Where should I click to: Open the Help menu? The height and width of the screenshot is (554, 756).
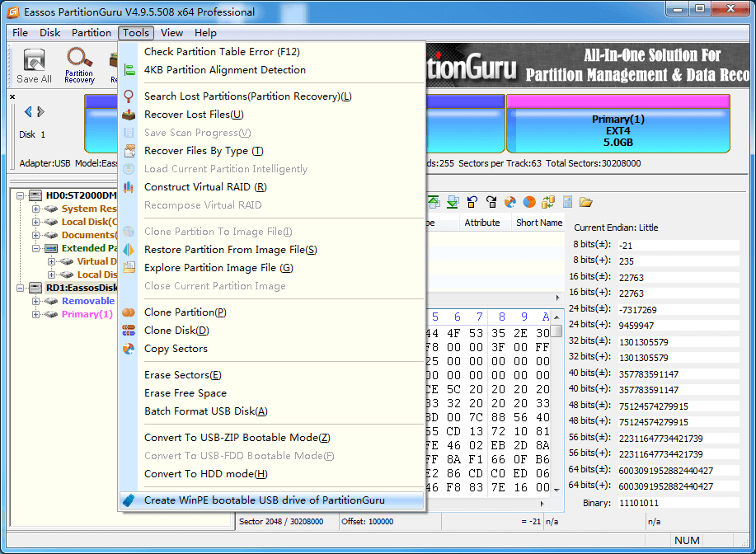click(x=205, y=33)
